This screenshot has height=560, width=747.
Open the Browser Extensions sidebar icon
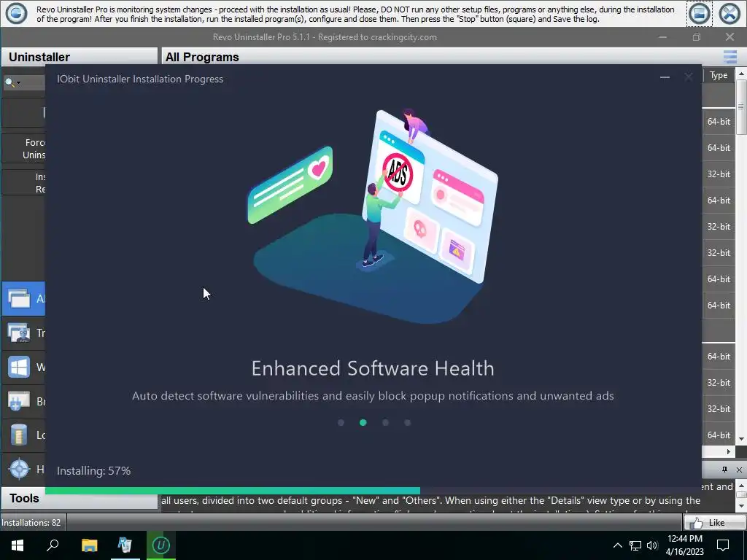(x=19, y=401)
